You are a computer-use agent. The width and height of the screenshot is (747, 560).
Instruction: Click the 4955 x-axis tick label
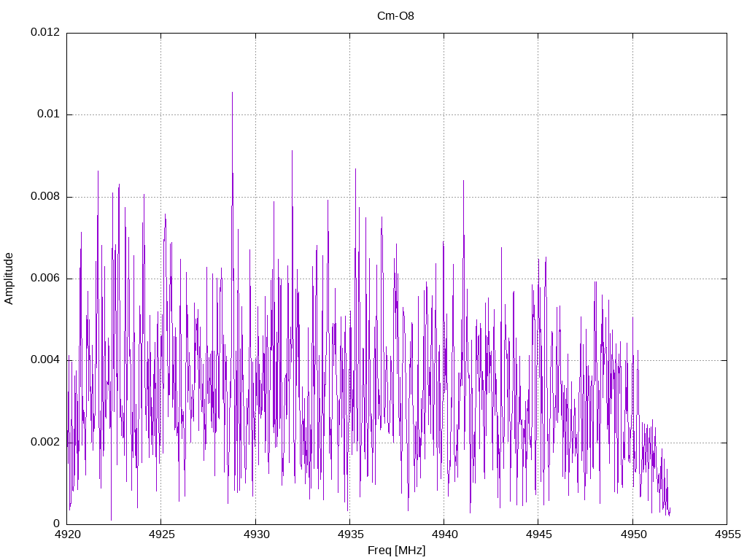point(728,534)
